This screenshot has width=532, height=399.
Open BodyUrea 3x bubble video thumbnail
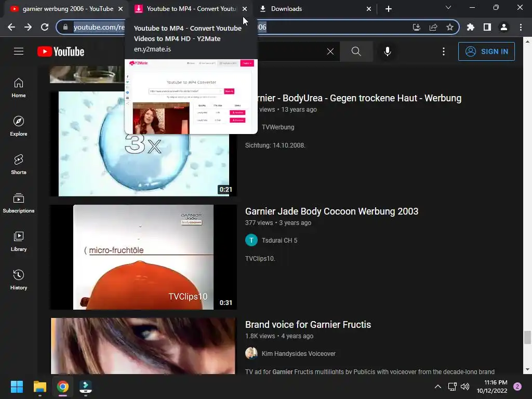coord(143,143)
